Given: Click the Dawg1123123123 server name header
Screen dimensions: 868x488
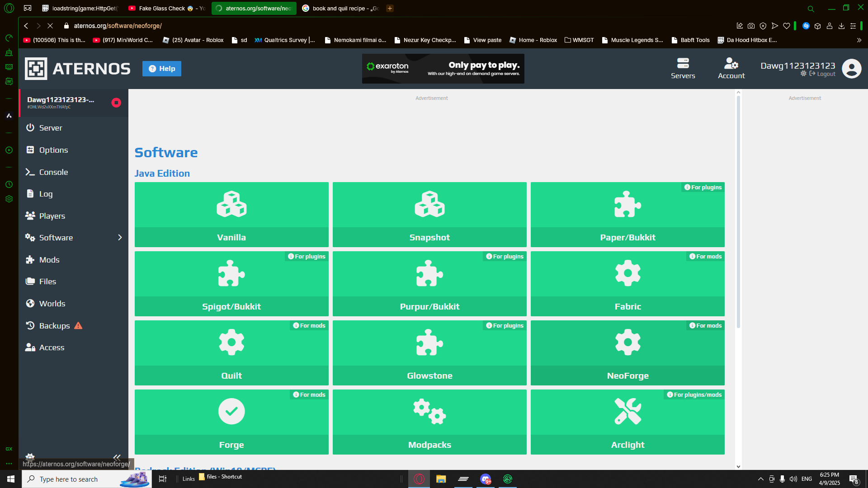Looking at the screenshot, I should [61, 100].
